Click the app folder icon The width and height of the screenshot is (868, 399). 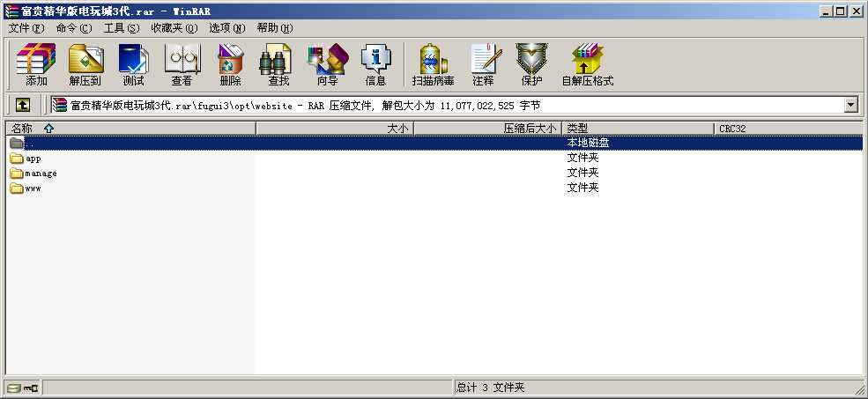pos(17,159)
